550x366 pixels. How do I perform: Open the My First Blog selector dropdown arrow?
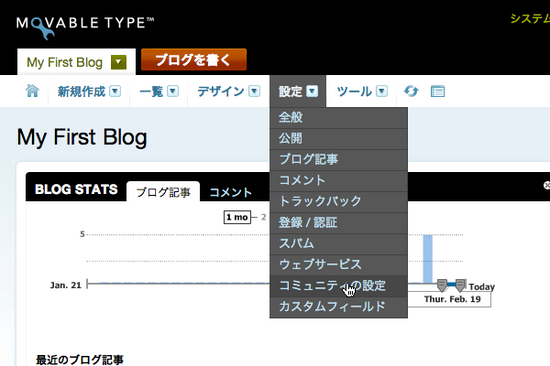pyautogui.click(x=119, y=62)
